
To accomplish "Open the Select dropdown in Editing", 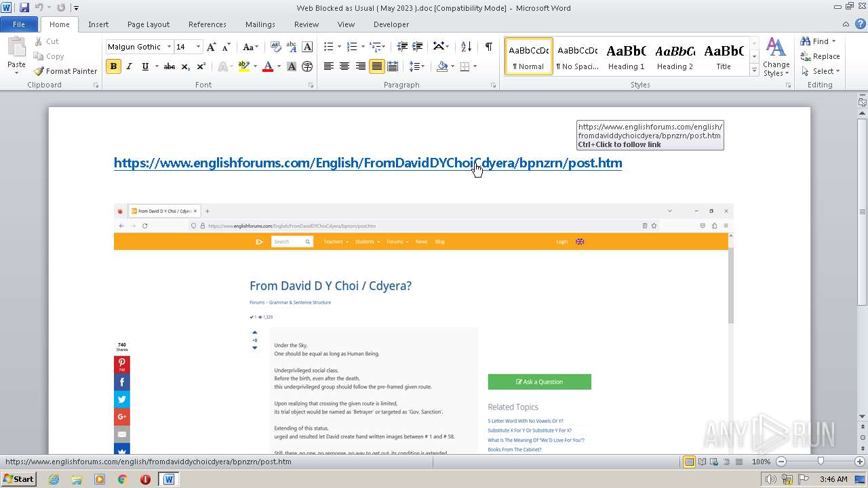I will click(x=821, y=71).
